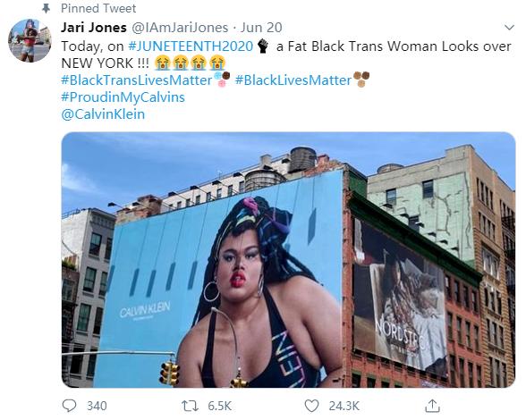Enlarge the Calvin Klein billboard photo
Viewport: 526px width, 420px height.
tap(288, 260)
